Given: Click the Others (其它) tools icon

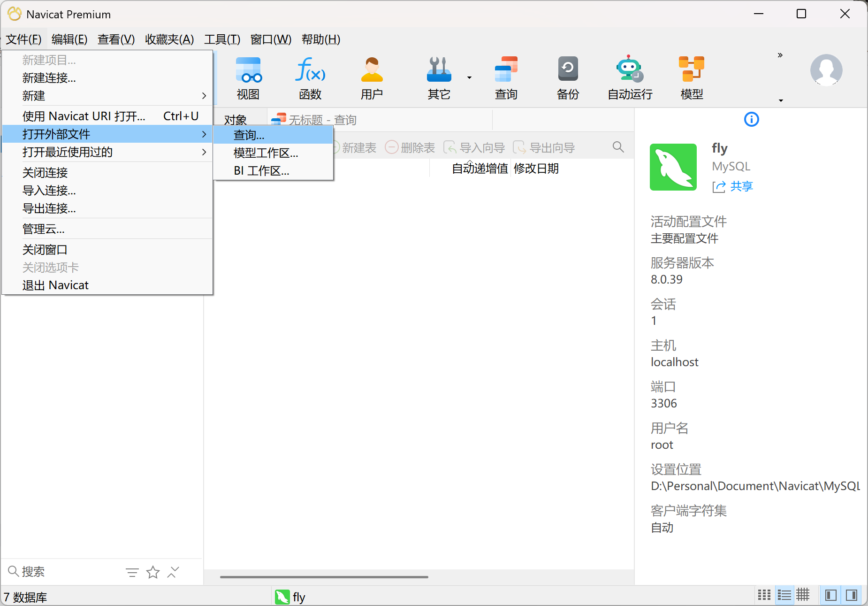Looking at the screenshot, I should click(x=439, y=78).
